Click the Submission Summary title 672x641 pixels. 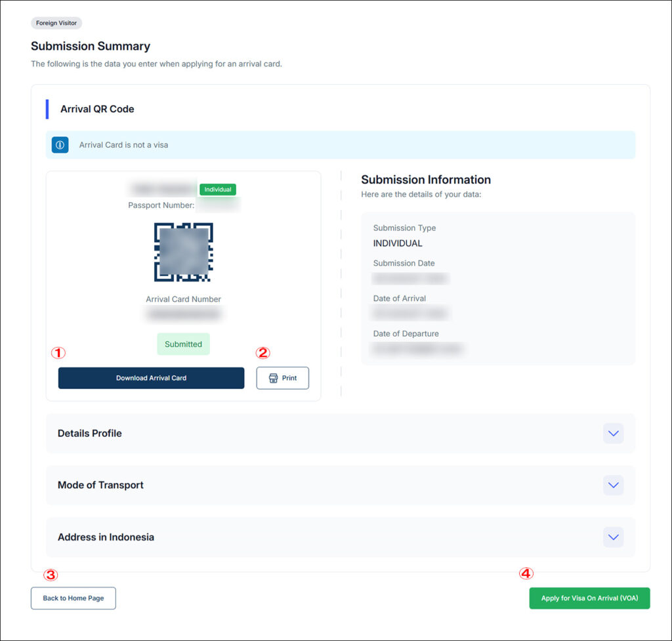91,46
